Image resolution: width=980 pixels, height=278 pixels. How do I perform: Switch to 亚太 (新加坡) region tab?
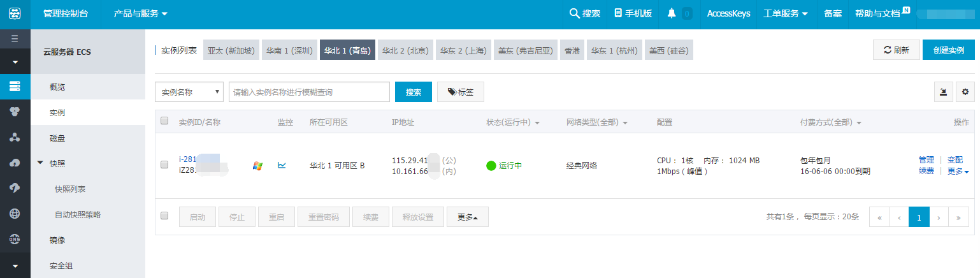[x=231, y=50]
